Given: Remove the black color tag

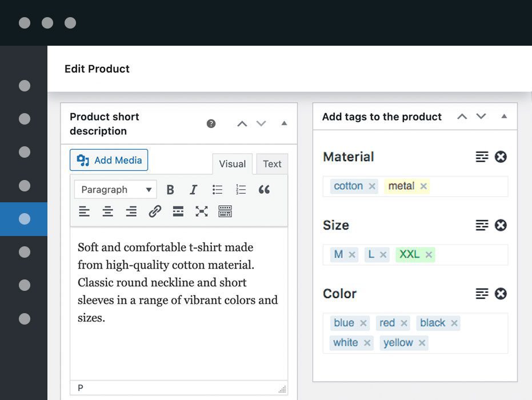Looking at the screenshot, I should (454, 323).
